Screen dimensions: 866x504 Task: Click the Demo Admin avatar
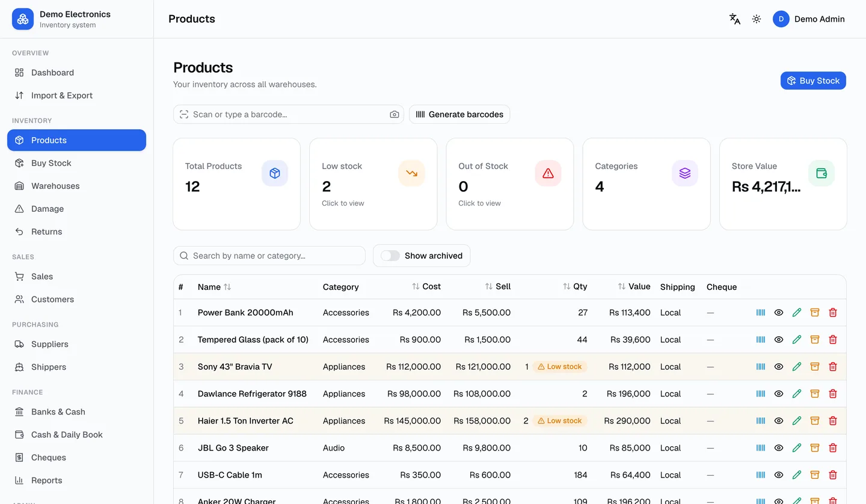(x=781, y=19)
